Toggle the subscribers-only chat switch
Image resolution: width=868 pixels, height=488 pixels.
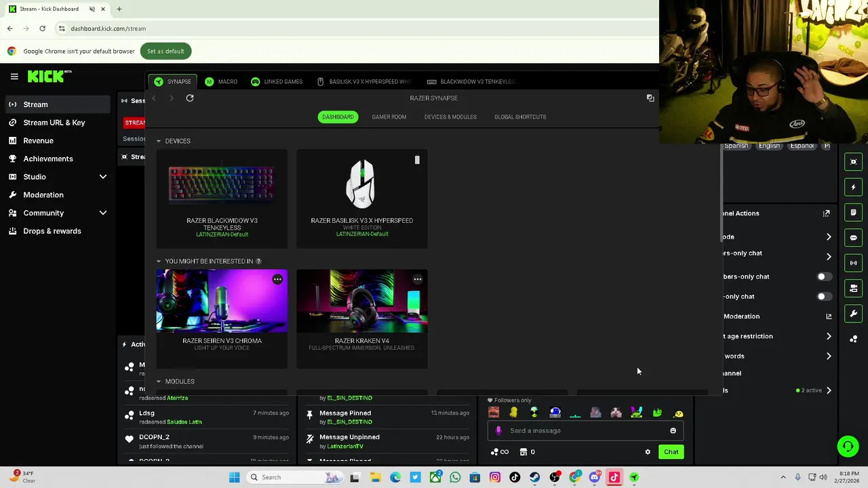823,277
